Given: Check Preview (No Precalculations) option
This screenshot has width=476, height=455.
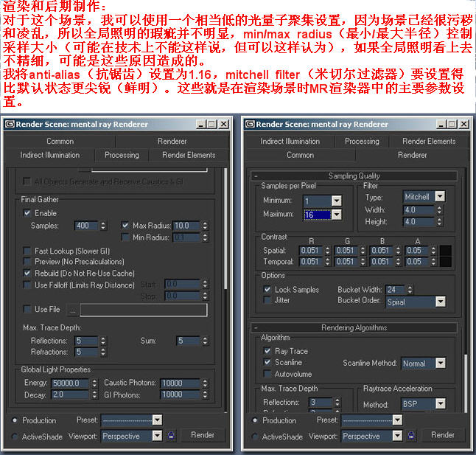Looking at the screenshot, I should click(x=27, y=262).
